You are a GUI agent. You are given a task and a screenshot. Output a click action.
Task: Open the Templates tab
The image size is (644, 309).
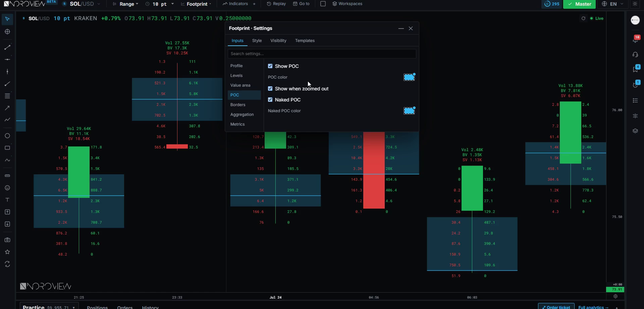point(305,41)
